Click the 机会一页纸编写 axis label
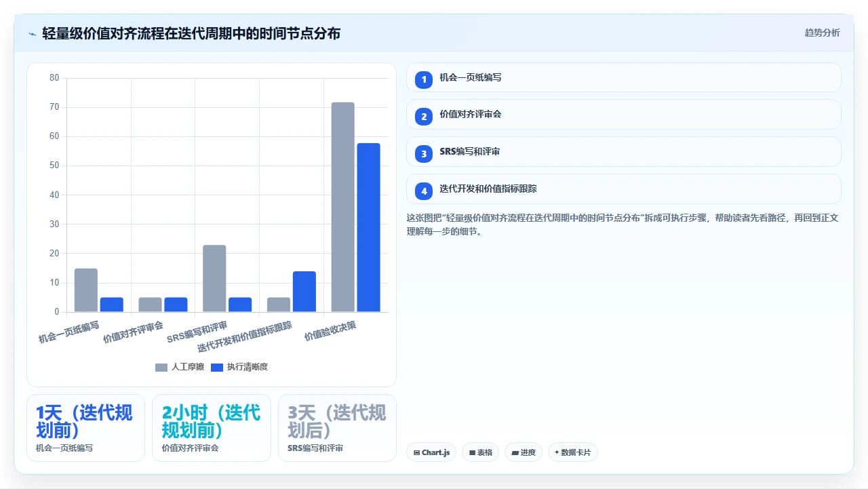Screen dimensions: 868x489 click(69, 332)
